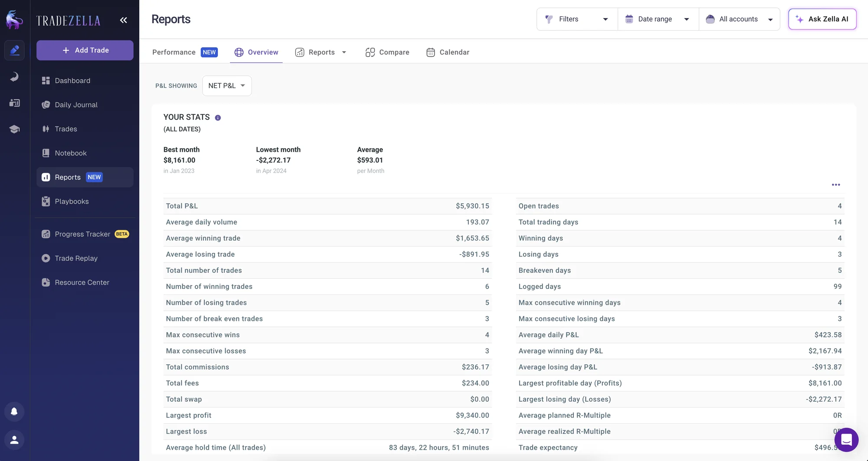Viewport: 868px width, 461px height.
Task: Click the Progress Tracker icon
Action: [46, 234]
